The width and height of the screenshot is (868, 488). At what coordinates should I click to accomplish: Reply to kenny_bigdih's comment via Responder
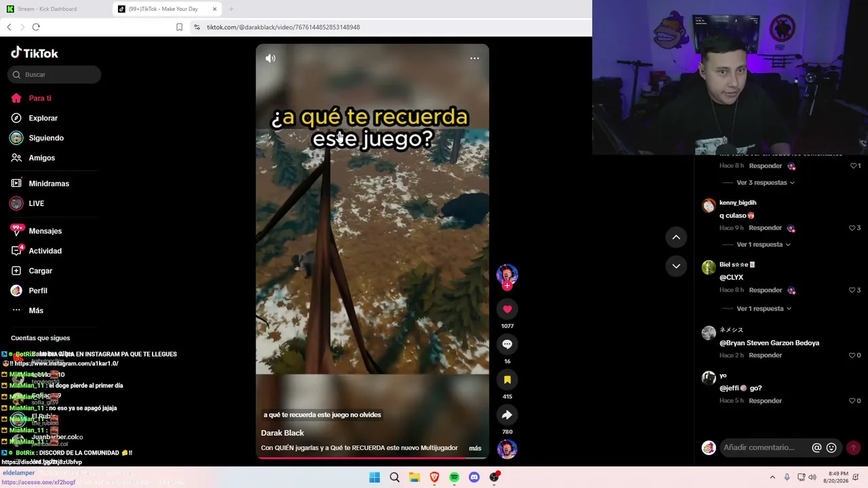766,228
